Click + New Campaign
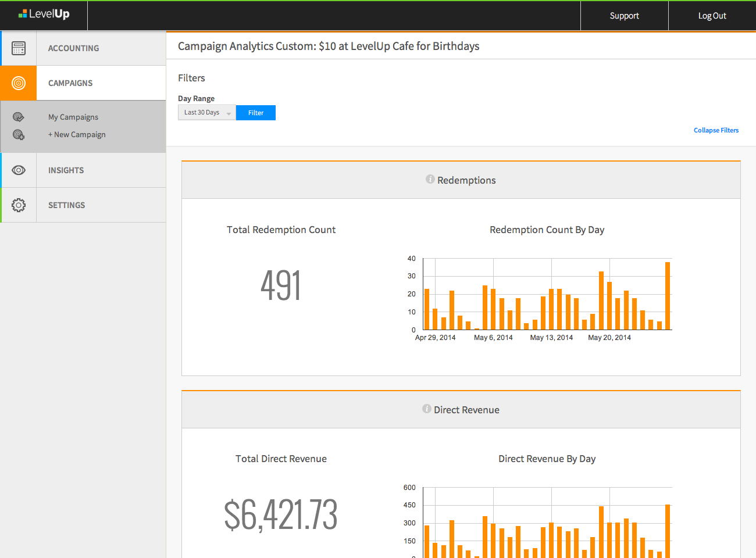This screenshot has width=756, height=558. coord(77,134)
